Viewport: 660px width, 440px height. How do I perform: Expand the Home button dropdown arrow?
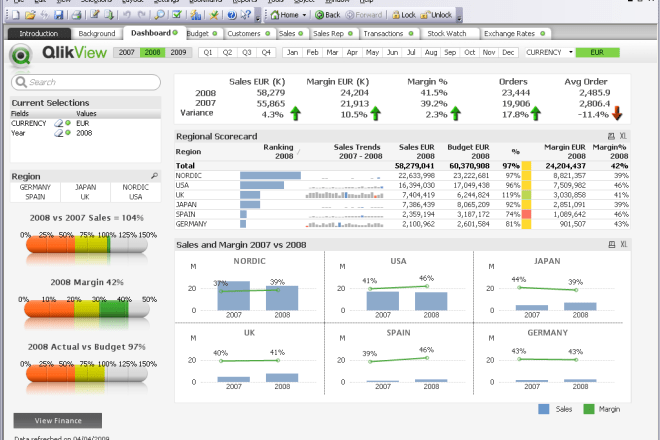(x=304, y=15)
